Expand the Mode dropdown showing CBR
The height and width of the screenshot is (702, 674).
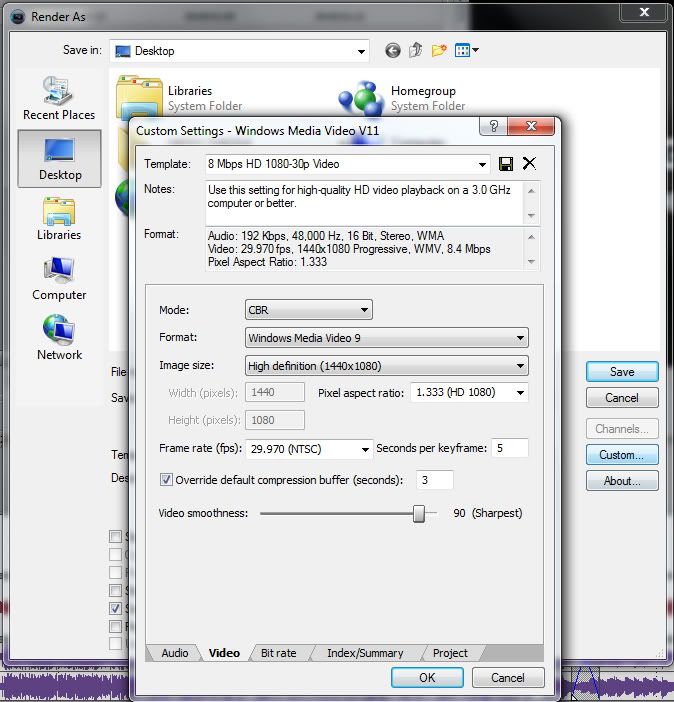coord(309,310)
